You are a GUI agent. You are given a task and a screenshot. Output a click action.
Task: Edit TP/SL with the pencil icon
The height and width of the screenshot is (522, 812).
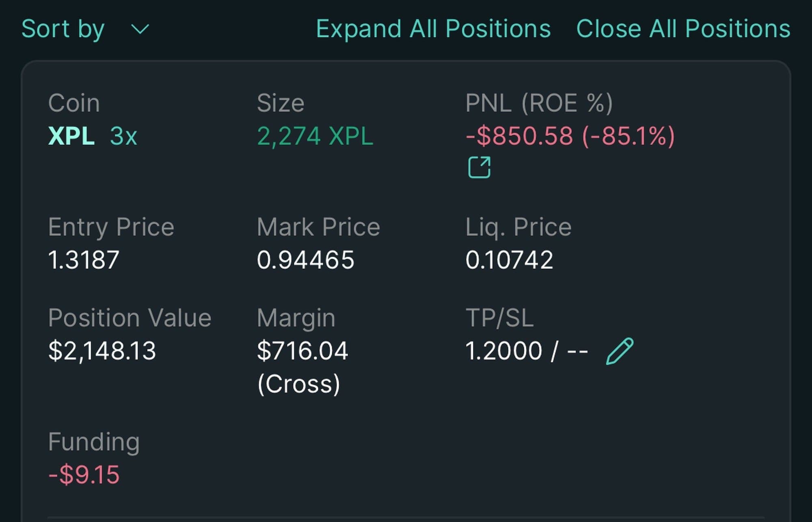pyautogui.click(x=620, y=351)
